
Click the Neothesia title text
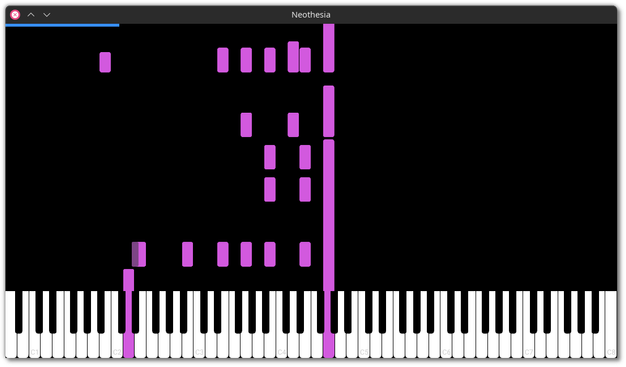pyautogui.click(x=311, y=15)
